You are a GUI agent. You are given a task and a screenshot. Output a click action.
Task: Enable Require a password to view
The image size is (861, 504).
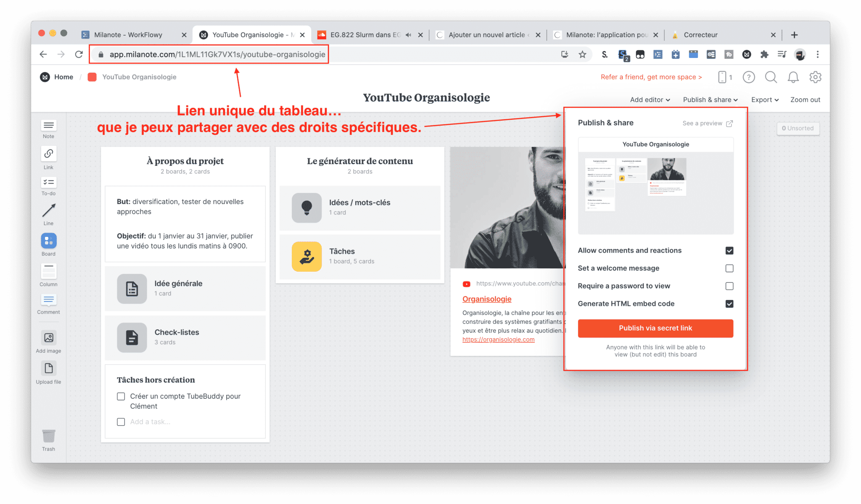point(729,286)
